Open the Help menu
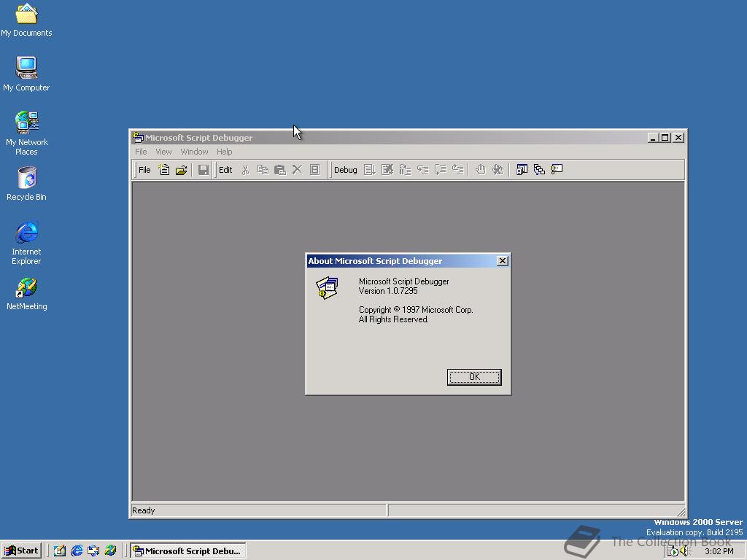This screenshot has height=560, width=747. [x=225, y=152]
